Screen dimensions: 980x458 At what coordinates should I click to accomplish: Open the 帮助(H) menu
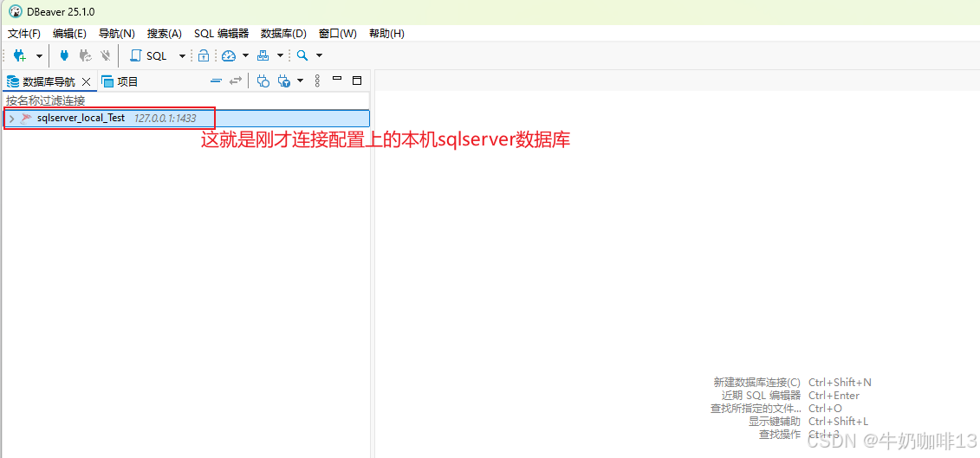(386, 33)
